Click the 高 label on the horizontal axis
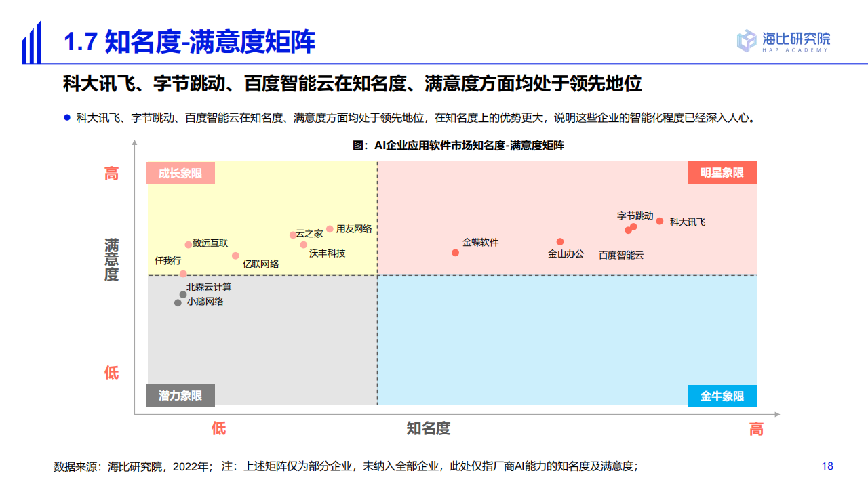Screen dimensions: 868x488 [756, 428]
